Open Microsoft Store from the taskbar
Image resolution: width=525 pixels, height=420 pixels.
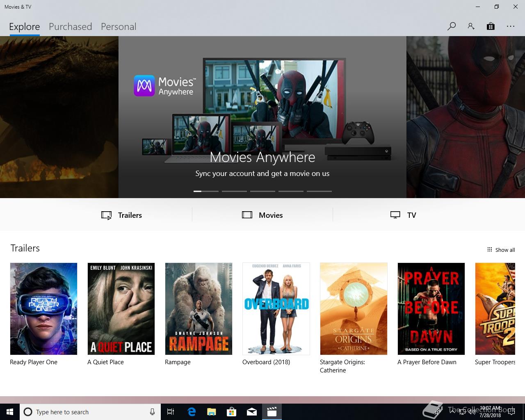232,412
